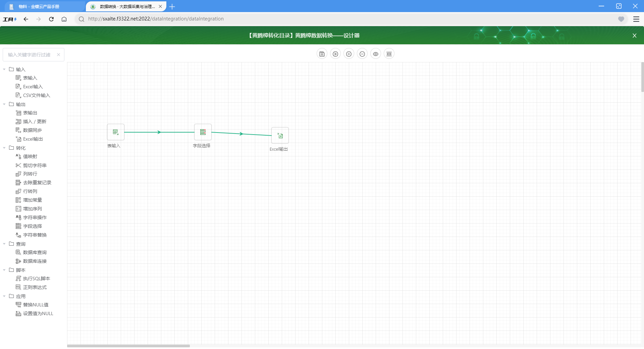Open a new browser tab with plus
This screenshot has height=349, width=644.
[172, 6]
